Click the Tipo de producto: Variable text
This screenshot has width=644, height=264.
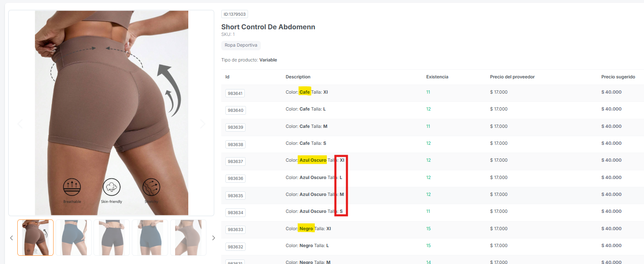point(249,60)
